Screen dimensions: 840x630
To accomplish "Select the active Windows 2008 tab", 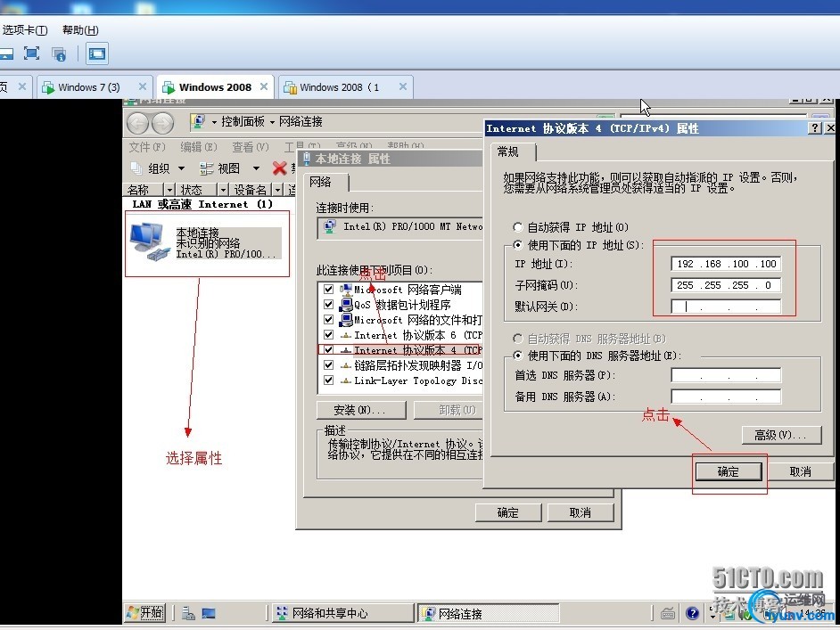I will pyautogui.click(x=215, y=87).
